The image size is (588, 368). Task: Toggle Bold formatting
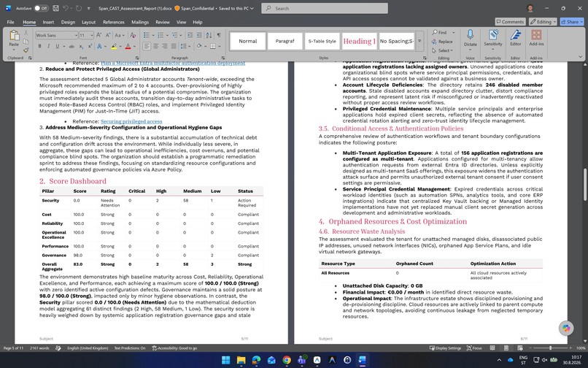39,46
